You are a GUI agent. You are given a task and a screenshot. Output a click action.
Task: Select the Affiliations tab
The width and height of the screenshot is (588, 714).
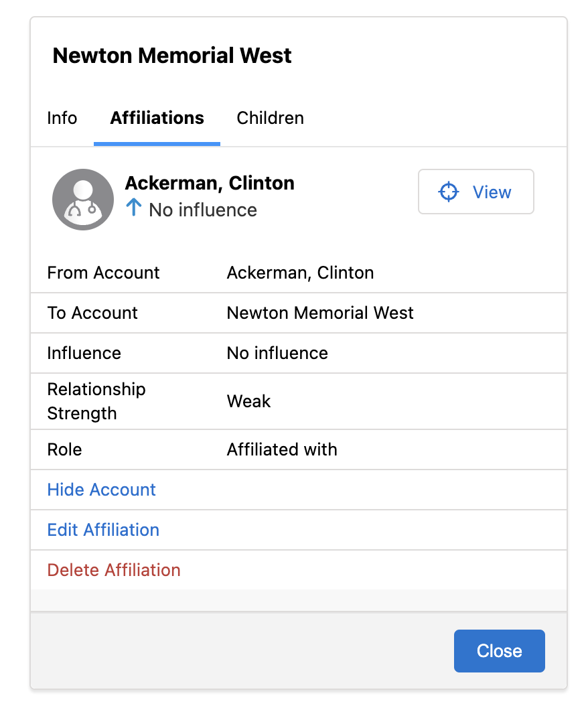157,119
